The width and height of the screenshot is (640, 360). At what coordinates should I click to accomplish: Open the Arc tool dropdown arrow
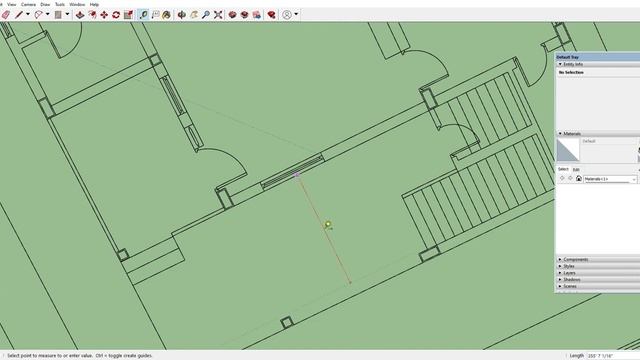pyautogui.click(x=48, y=15)
